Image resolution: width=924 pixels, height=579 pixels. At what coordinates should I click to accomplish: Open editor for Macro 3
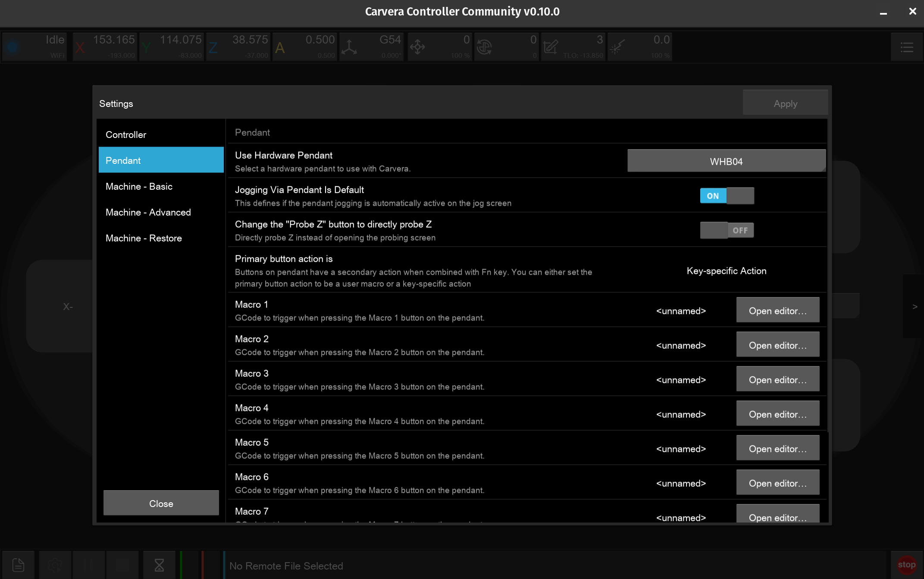(777, 380)
